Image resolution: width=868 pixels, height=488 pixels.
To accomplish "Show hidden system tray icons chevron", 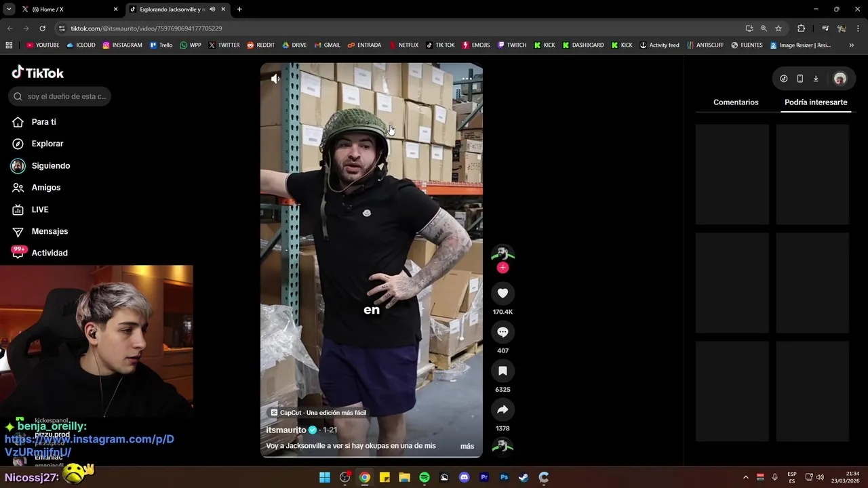I will (745, 477).
